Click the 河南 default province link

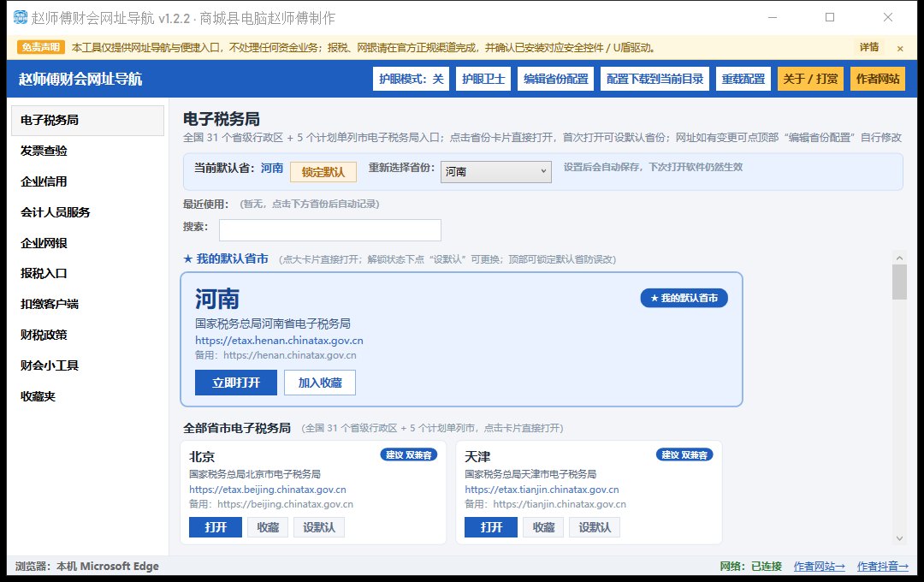click(272, 168)
